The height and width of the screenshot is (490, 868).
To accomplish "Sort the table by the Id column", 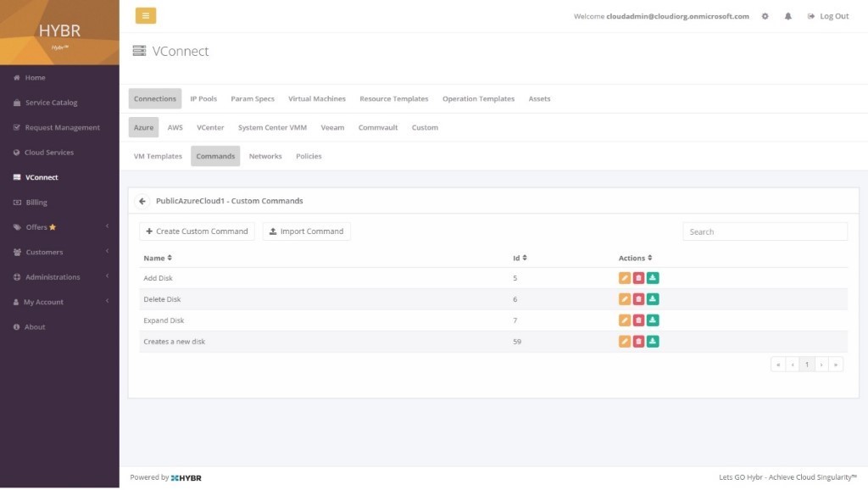I will 520,258.
